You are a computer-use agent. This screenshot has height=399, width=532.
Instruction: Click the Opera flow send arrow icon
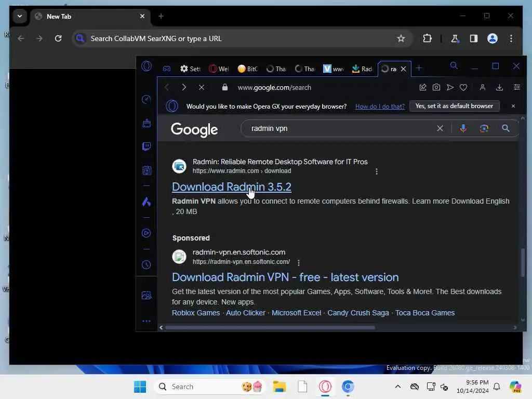pyautogui.click(x=450, y=87)
